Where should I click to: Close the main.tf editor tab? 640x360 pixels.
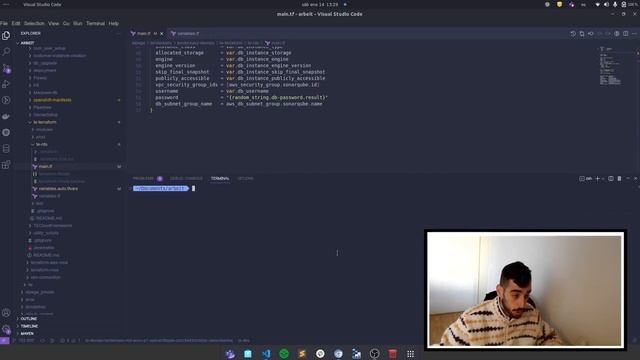162,33
